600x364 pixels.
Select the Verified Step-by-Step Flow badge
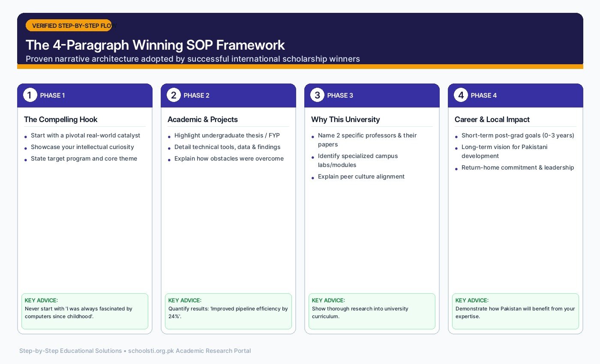tap(69, 25)
